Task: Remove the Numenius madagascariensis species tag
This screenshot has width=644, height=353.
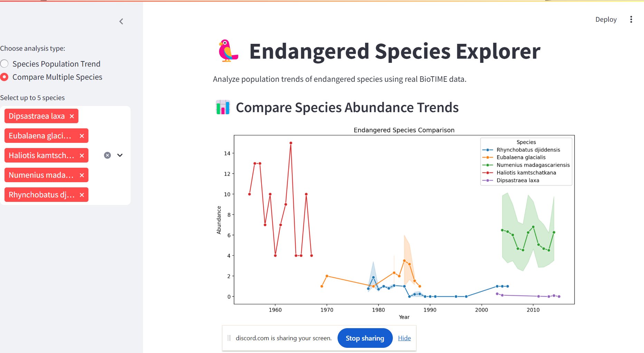Action: [82, 175]
